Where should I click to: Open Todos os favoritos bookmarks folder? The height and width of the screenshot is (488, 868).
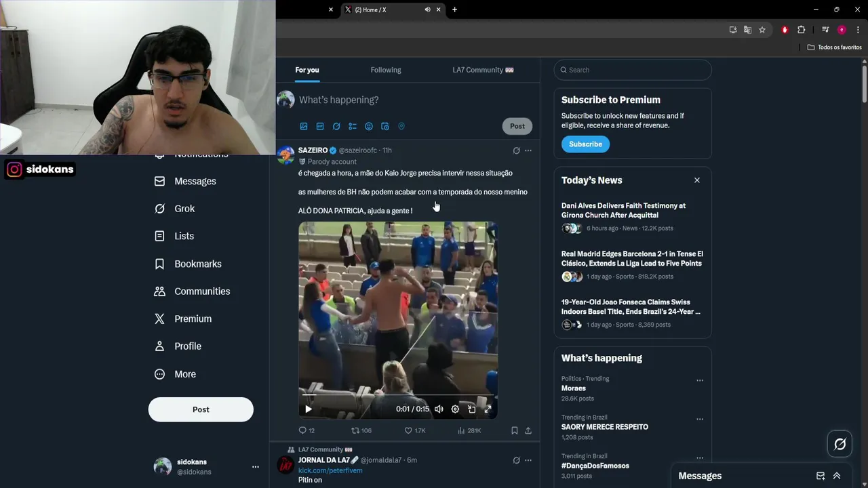tap(835, 47)
